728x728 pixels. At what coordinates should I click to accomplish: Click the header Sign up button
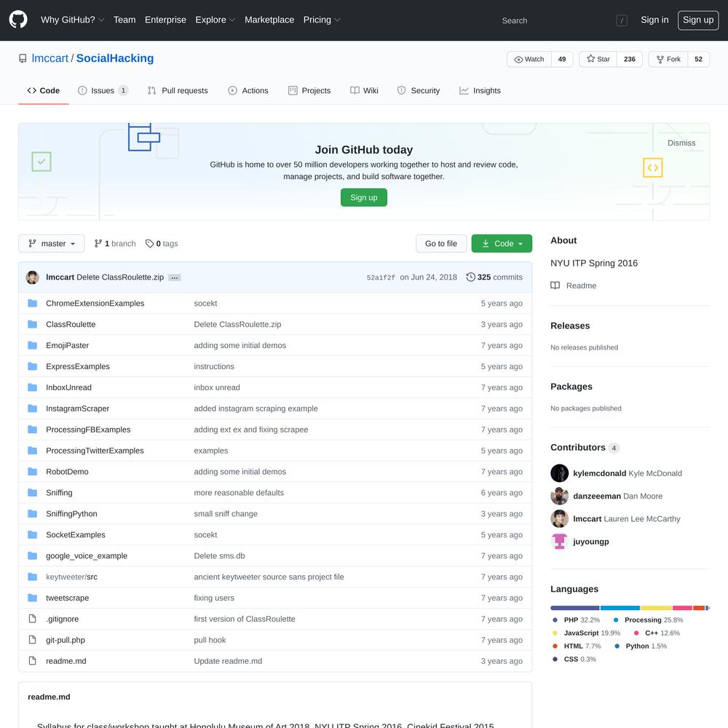698,20
